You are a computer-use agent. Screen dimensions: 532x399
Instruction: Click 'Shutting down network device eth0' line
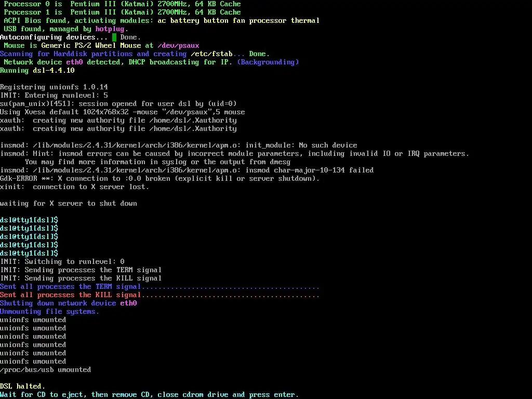[x=69, y=303]
